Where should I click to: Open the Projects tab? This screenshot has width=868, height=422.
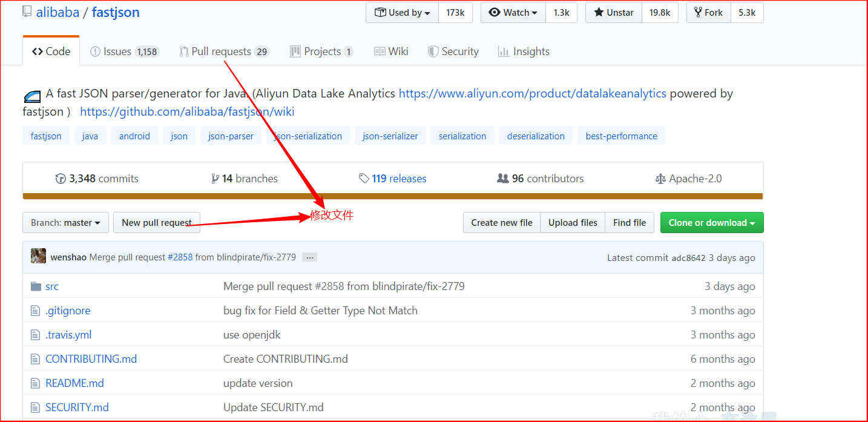coord(321,51)
